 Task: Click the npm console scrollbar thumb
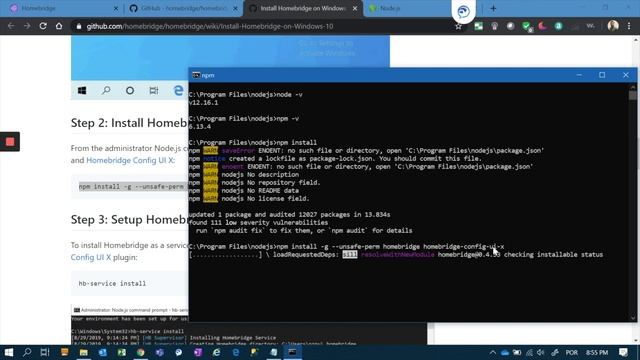point(633,95)
